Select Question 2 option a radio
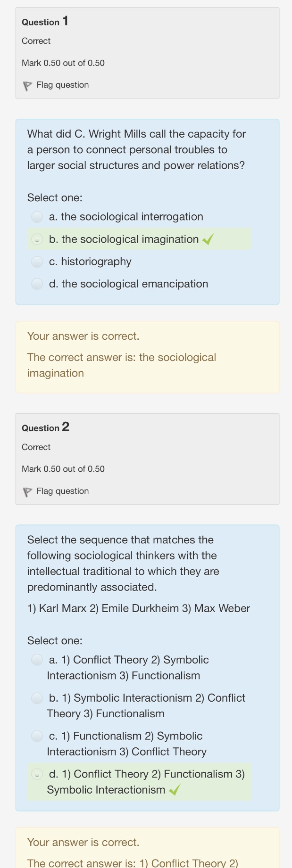The image size is (292, 868). tap(37, 660)
